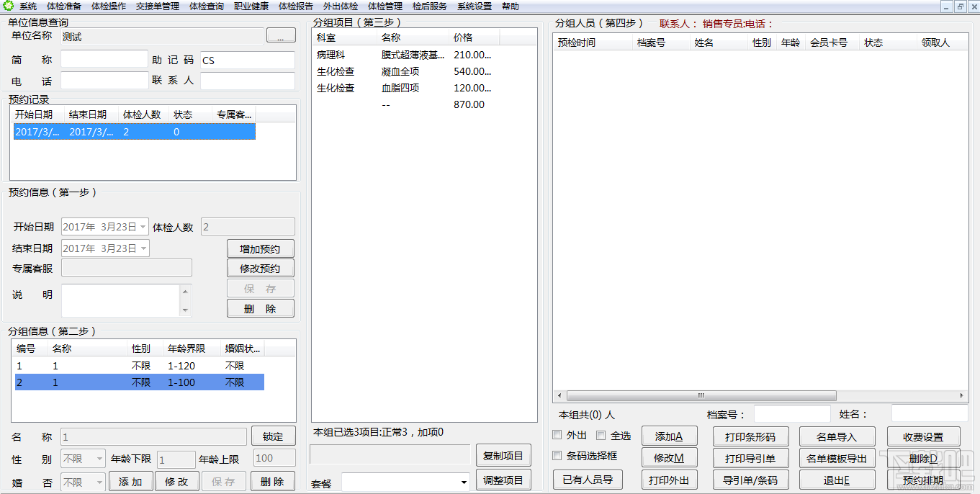Select the 凝血全项 item row
The width and height of the screenshot is (980, 494).
click(405, 71)
